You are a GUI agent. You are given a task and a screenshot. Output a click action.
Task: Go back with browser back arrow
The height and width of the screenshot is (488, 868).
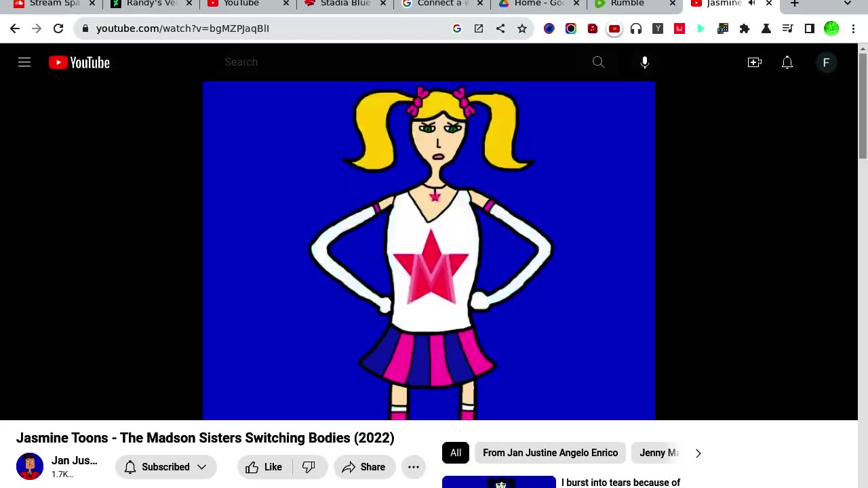15,28
